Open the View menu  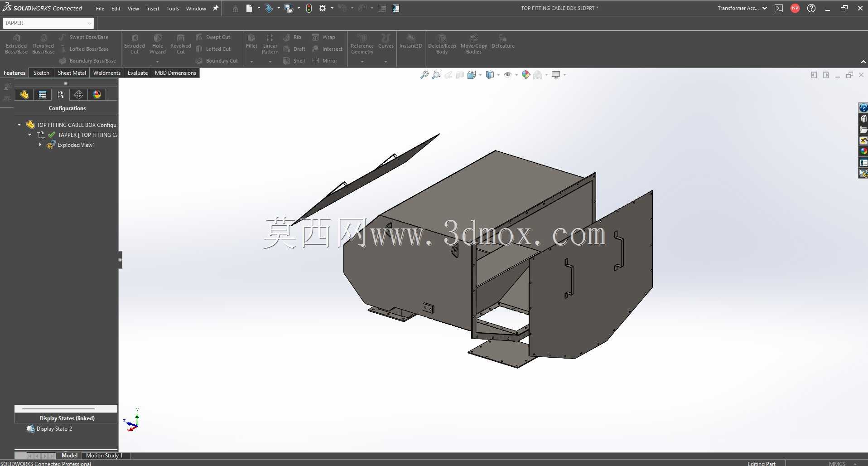(x=133, y=9)
